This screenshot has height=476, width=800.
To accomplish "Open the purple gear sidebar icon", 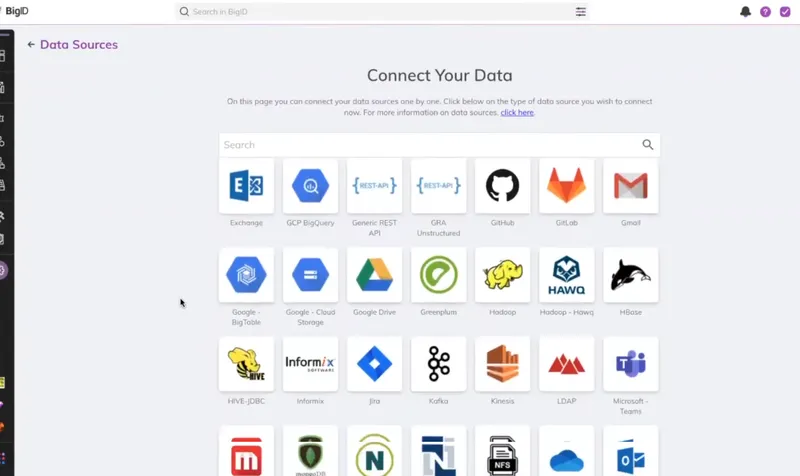I will 3,270.
